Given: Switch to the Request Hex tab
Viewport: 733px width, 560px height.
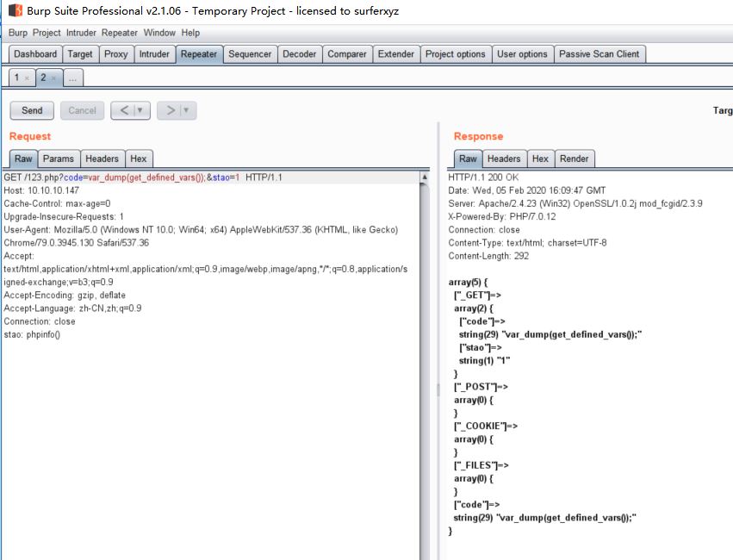Looking at the screenshot, I should coord(139,159).
